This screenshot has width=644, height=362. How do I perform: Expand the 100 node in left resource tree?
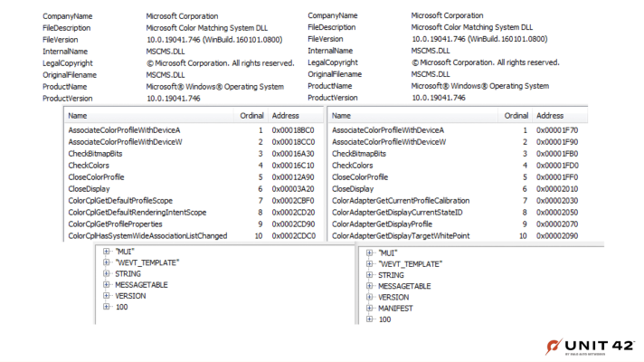click(x=107, y=307)
